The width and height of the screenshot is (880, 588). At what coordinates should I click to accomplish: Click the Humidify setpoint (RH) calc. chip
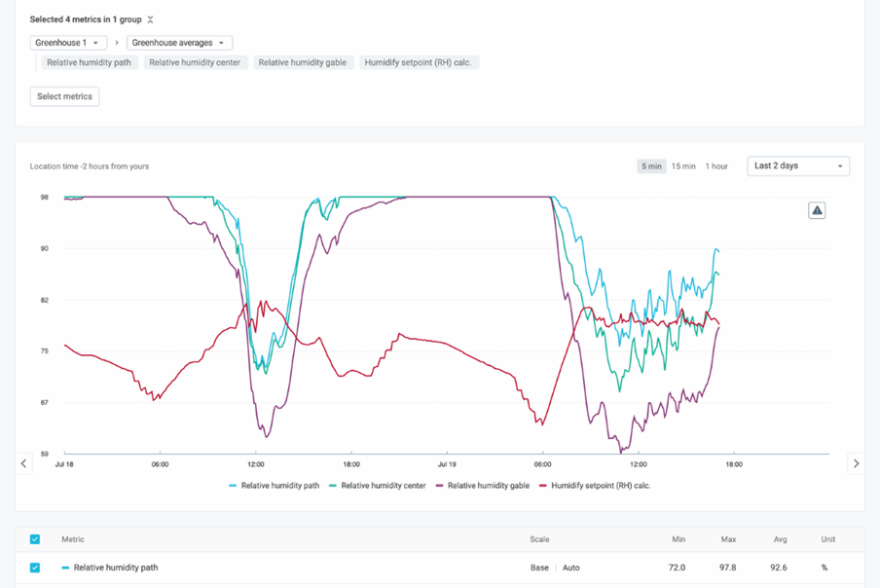click(x=419, y=62)
